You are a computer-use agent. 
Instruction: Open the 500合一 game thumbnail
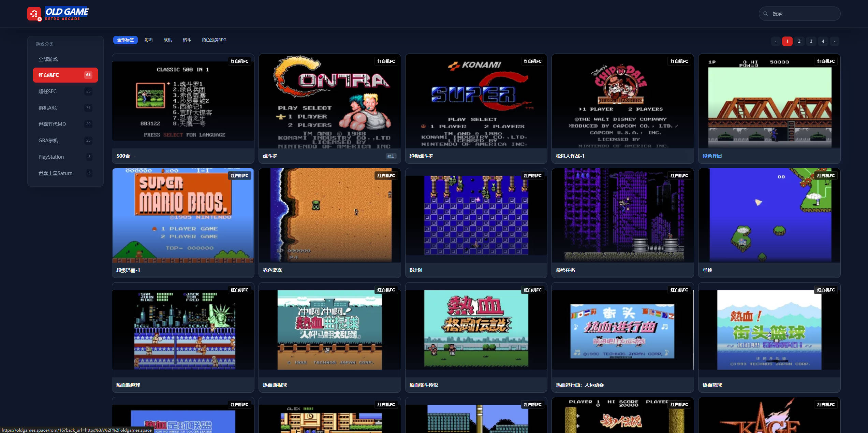point(183,101)
